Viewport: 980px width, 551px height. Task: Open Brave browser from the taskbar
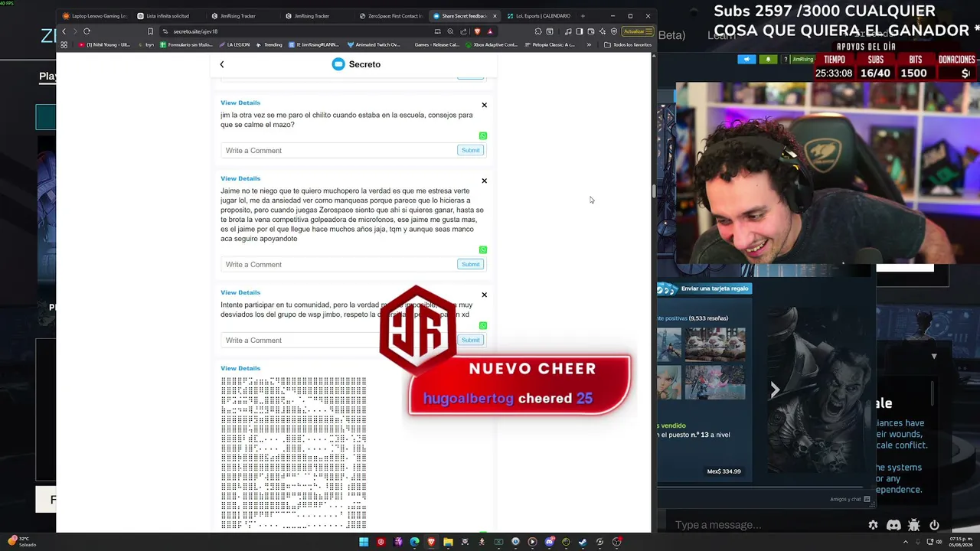click(x=431, y=542)
